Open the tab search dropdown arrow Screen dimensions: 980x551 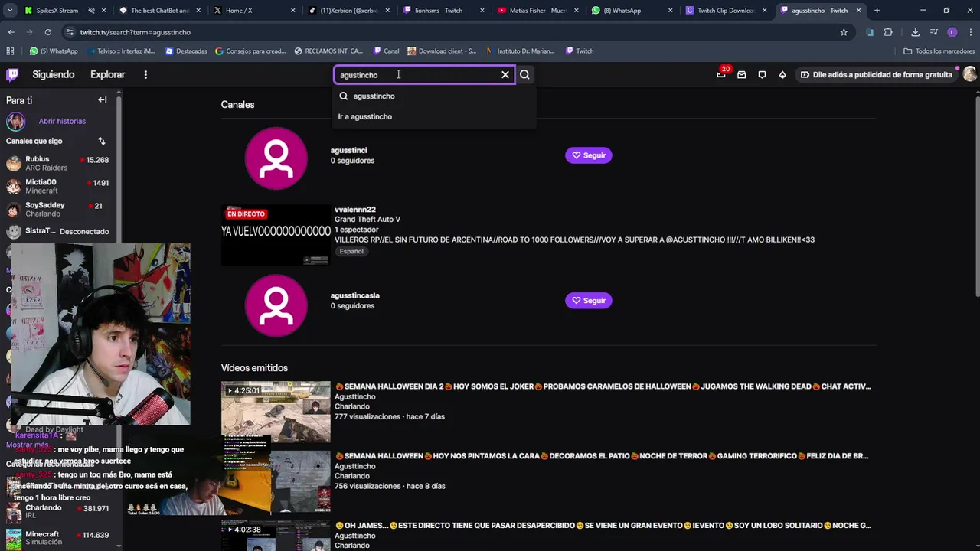pos(10,11)
